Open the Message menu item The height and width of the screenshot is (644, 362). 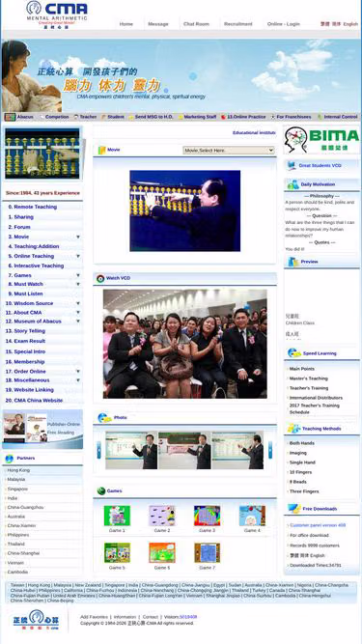tap(158, 24)
